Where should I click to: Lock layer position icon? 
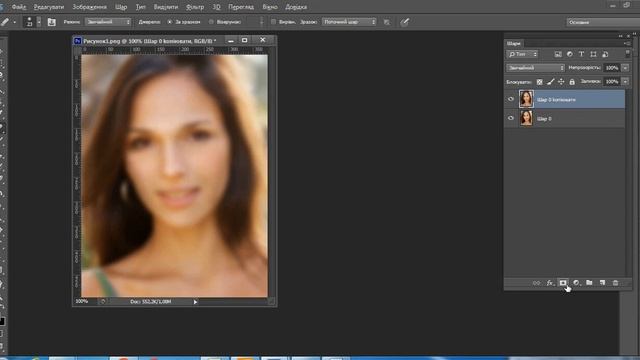click(x=561, y=82)
